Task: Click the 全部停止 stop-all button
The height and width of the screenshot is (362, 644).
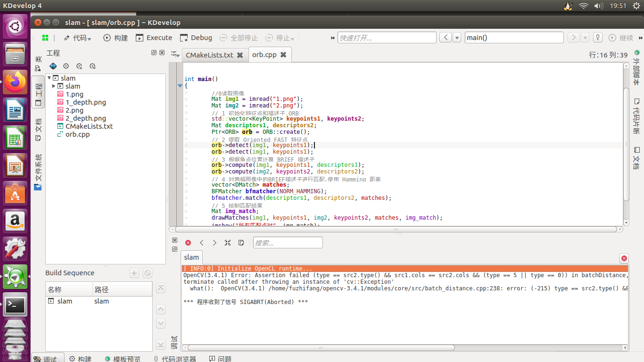Action: (239, 38)
